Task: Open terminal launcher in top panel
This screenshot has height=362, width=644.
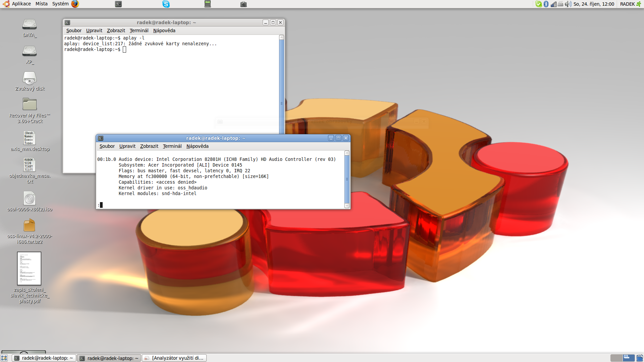Action: pyautogui.click(x=118, y=4)
